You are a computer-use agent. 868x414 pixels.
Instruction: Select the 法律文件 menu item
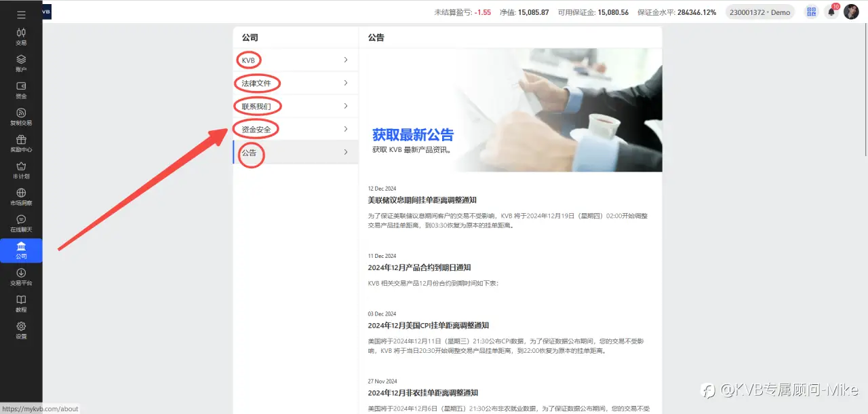click(x=295, y=83)
